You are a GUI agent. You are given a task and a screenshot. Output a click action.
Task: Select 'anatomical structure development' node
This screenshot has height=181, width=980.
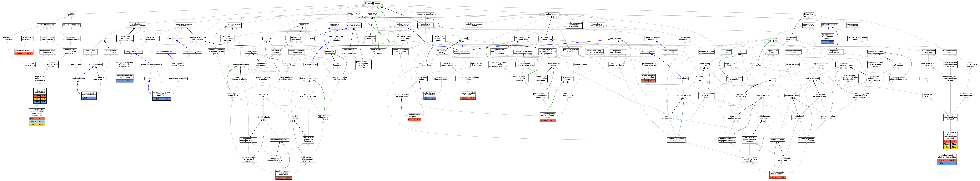tap(184, 25)
